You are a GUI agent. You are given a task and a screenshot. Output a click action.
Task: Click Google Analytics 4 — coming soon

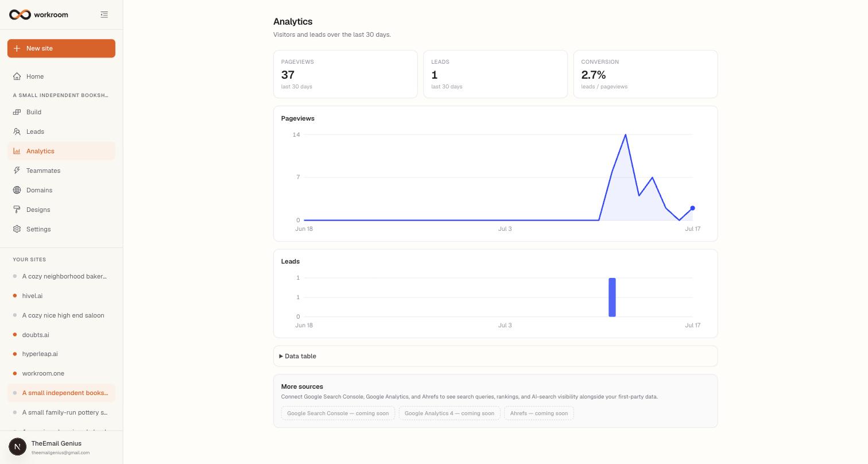pos(449,413)
